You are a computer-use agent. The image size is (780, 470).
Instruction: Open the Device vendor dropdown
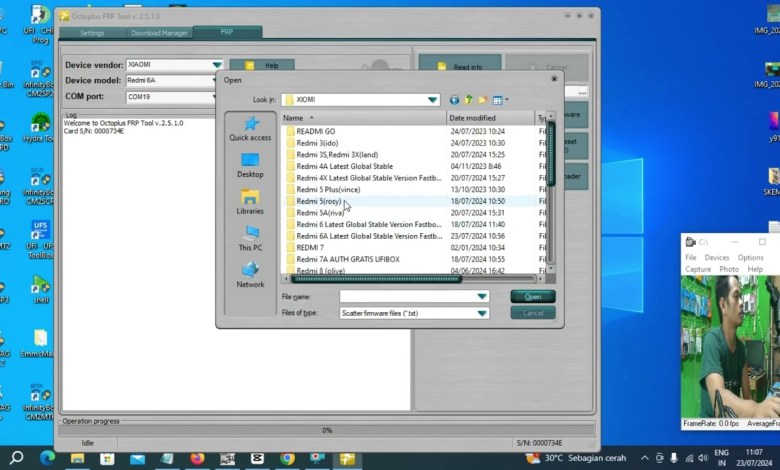click(216, 65)
